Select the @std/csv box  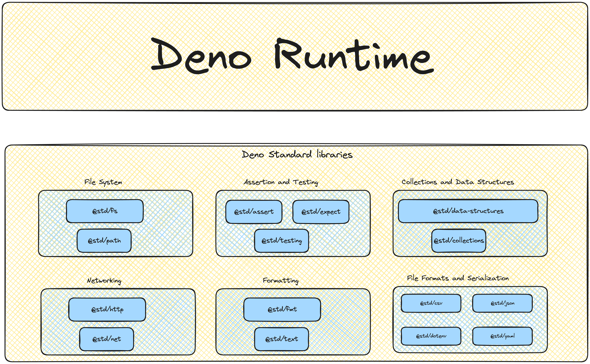click(431, 303)
